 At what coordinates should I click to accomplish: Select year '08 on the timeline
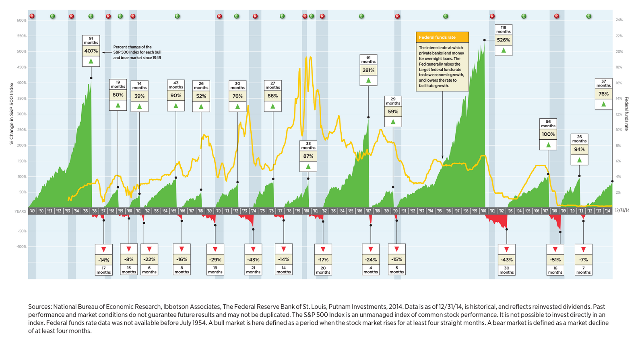pyautogui.click(x=554, y=211)
